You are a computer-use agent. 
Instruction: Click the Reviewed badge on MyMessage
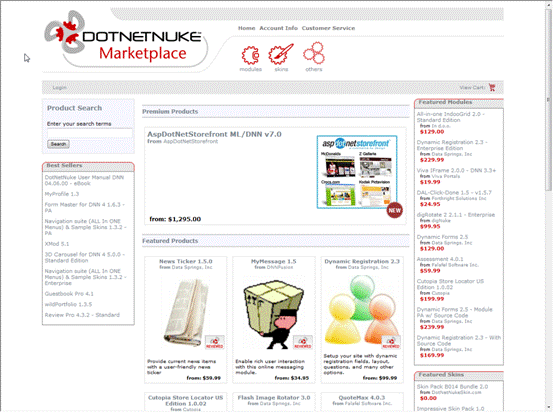coord(303,342)
